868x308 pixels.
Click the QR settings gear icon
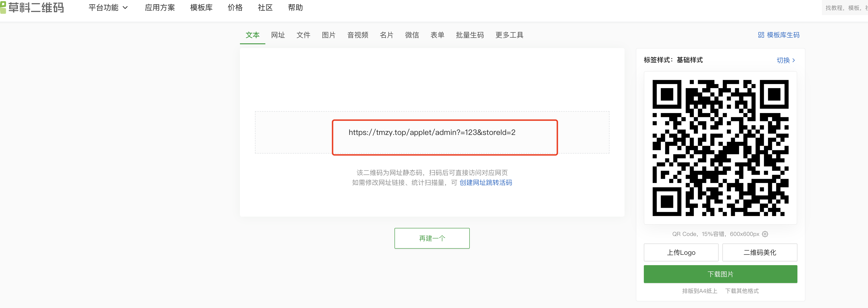click(765, 234)
